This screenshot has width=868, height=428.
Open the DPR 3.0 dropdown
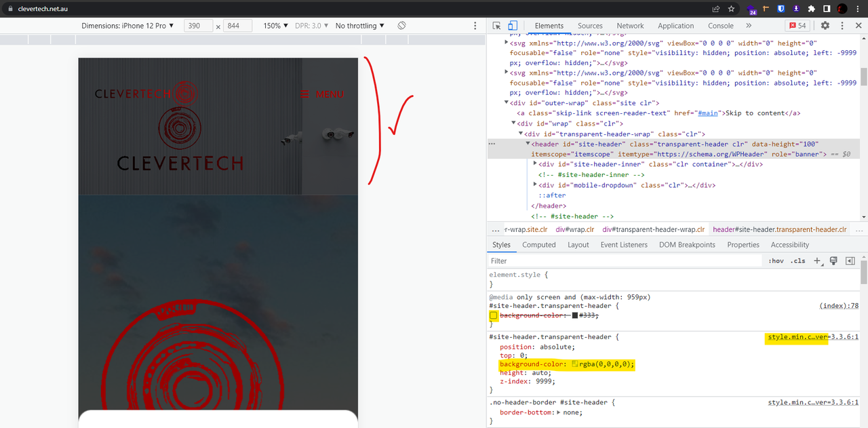click(x=312, y=26)
